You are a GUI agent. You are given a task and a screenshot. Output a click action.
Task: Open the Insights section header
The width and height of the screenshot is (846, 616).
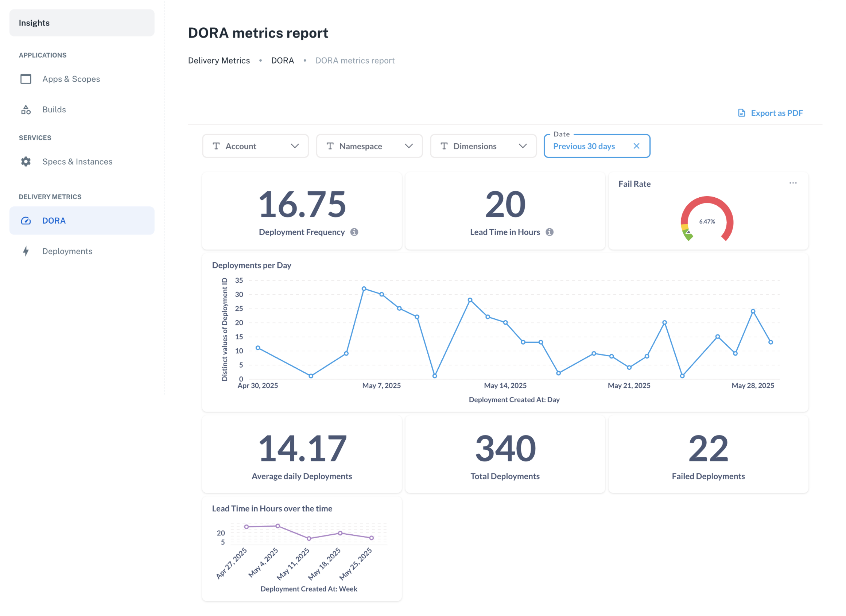click(x=34, y=22)
